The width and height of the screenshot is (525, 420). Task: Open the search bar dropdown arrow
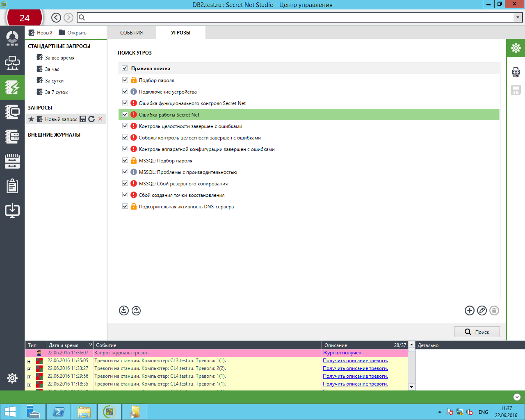518,17
